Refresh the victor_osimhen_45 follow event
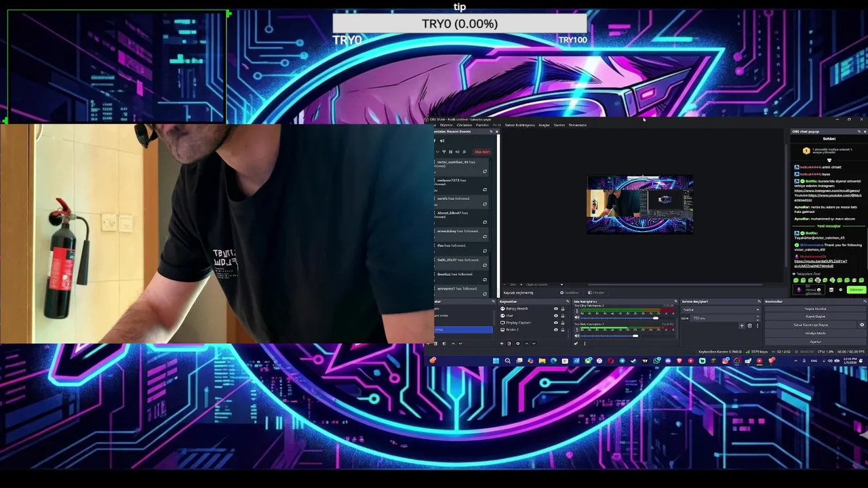The width and height of the screenshot is (868, 488). pos(485,171)
